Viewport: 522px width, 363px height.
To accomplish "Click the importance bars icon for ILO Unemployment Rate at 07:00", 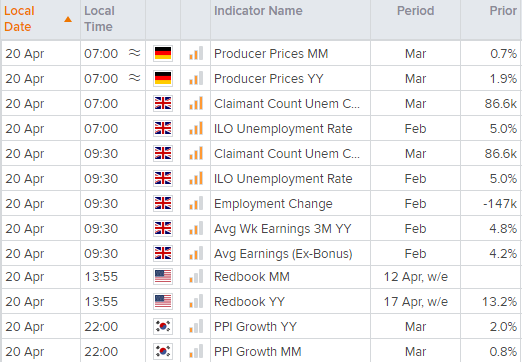I will pyautogui.click(x=196, y=128).
